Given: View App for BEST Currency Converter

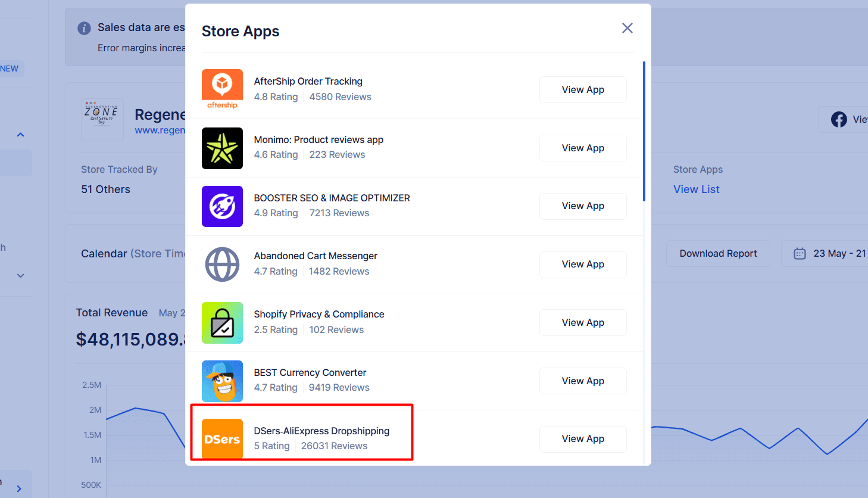Looking at the screenshot, I should click(583, 381).
